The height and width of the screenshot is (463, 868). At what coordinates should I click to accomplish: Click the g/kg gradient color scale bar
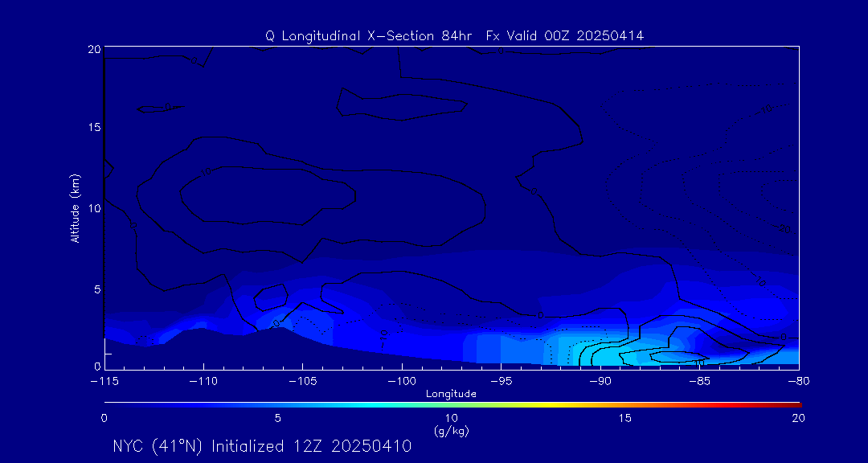coord(452,405)
